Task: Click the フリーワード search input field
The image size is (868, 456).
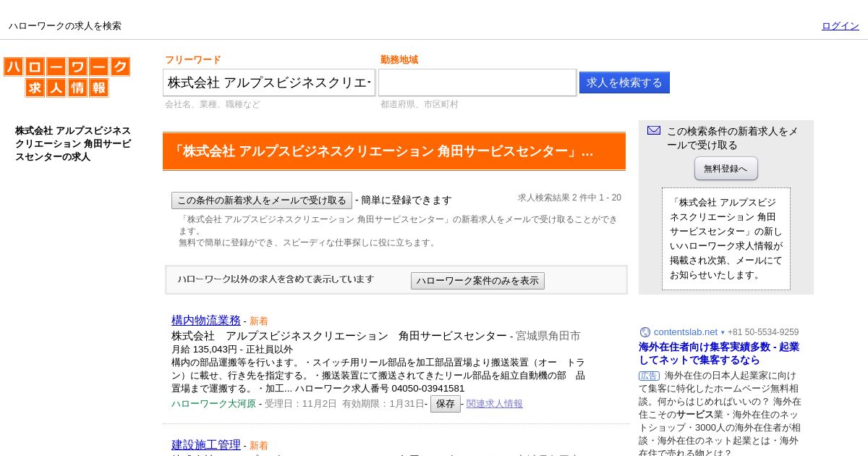Action: pyautogui.click(x=269, y=83)
